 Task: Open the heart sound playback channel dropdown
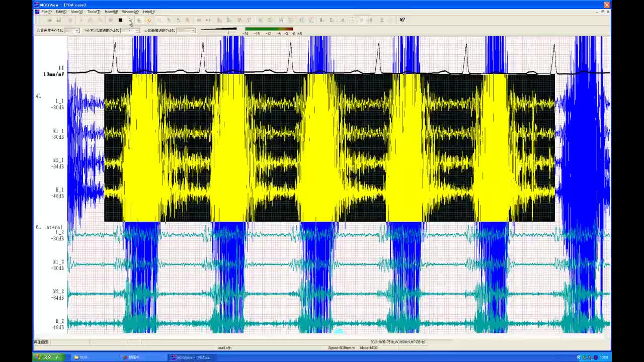coord(76,31)
